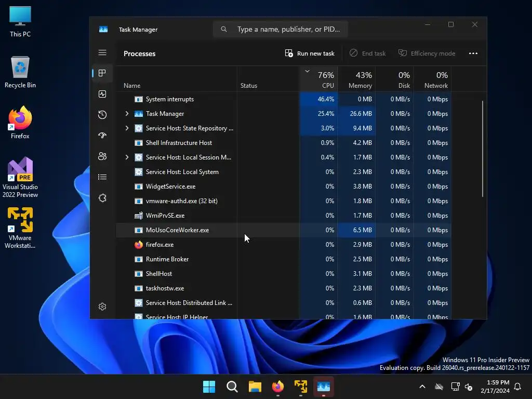Open the Users sidebar icon
The image size is (532, 399).
102,156
